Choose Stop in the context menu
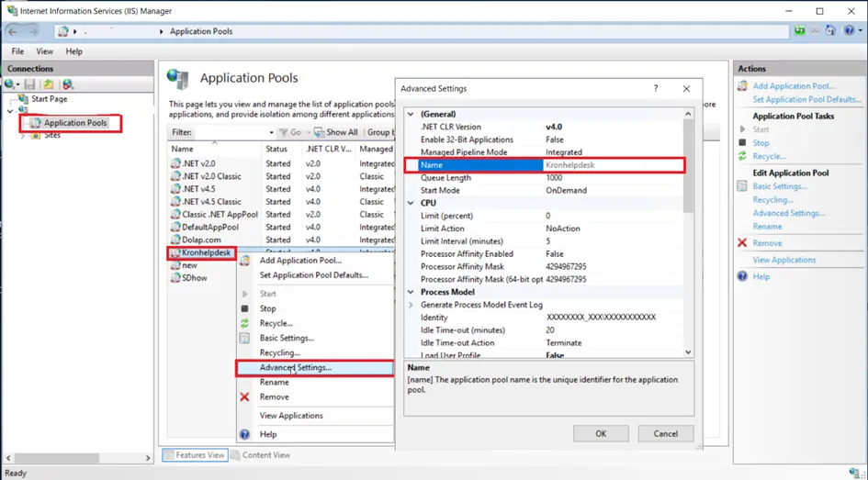The width and height of the screenshot is (868, 480). pyautogui.click(x=268, y=308)
